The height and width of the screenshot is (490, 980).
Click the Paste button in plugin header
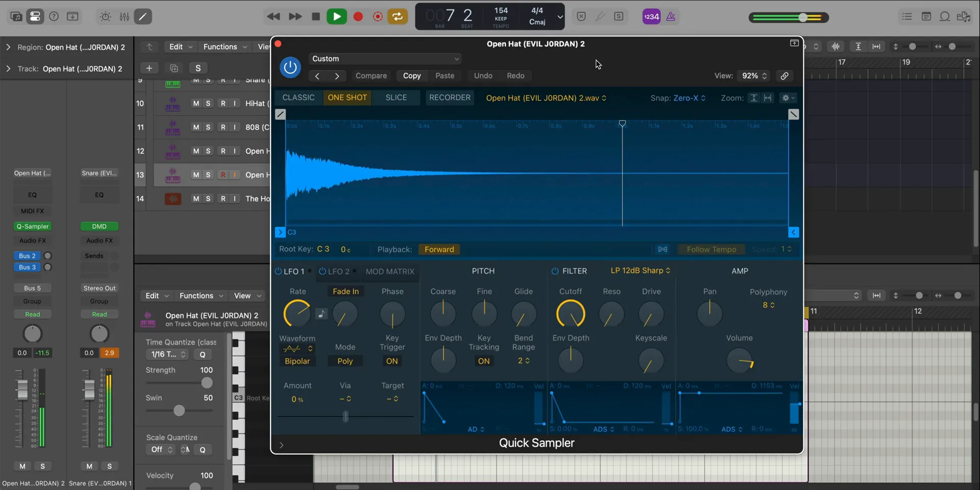(x=445, y=76)
